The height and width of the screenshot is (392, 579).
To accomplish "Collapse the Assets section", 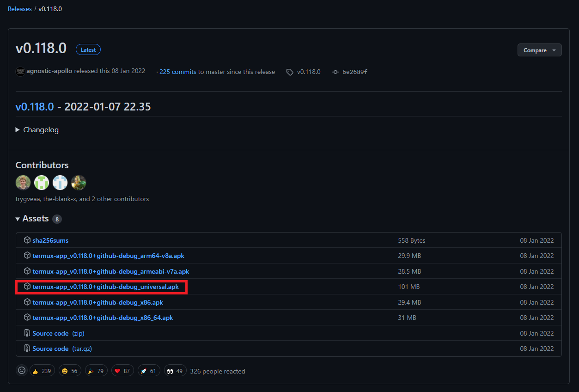I will (x=32, y=219).
